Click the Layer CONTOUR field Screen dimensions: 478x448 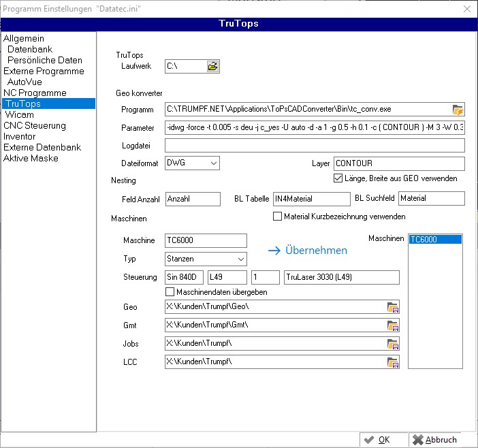click(399, 163)
